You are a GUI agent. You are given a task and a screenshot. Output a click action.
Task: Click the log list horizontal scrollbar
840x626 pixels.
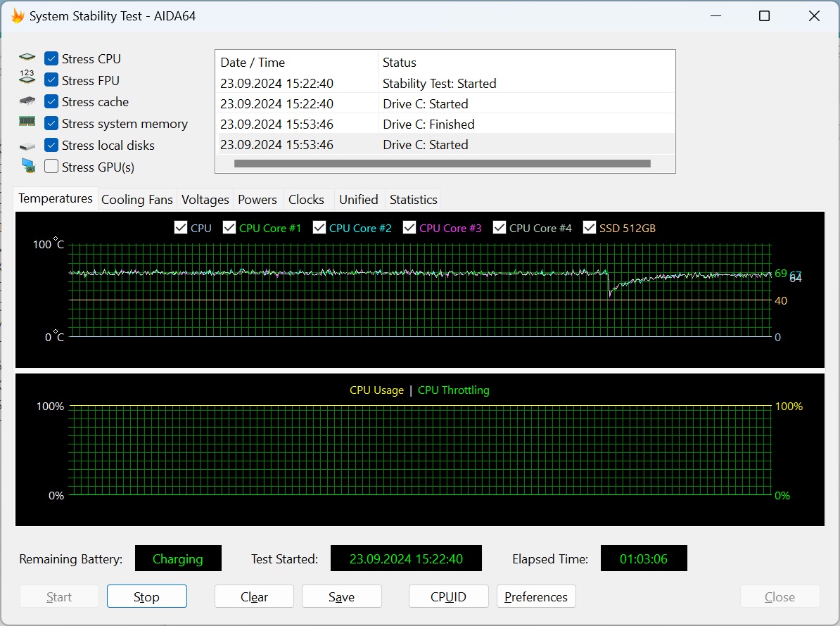(442, 164)
